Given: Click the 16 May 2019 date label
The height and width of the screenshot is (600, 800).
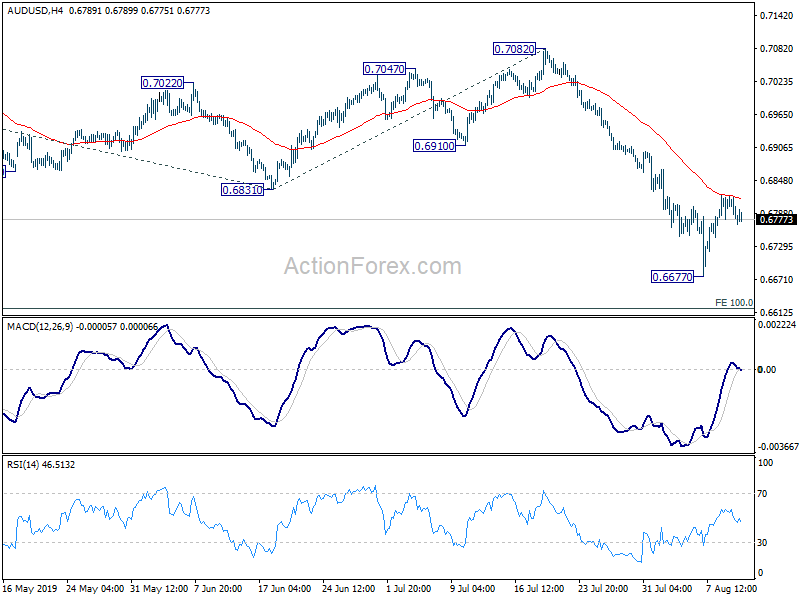Looking at the screenshot, I should 30,588.
